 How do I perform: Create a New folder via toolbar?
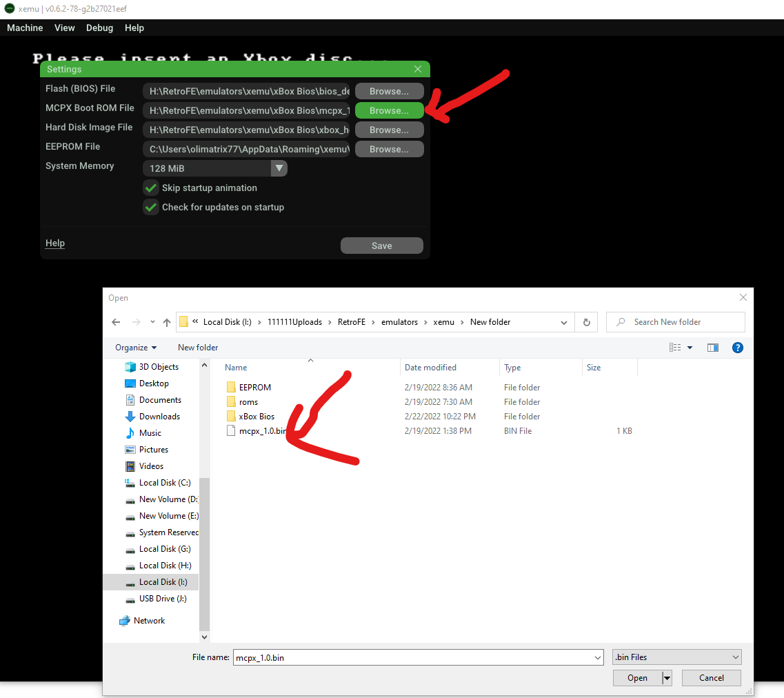pos(198,348)
